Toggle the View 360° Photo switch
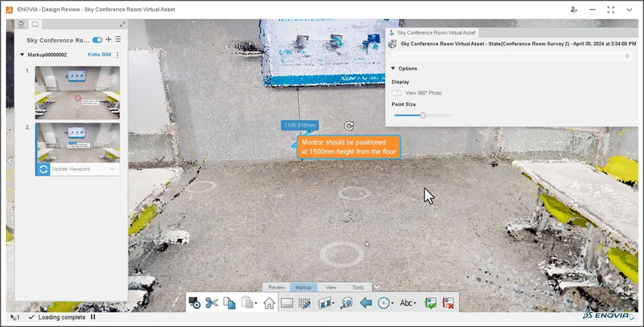The height and width of the screenshot is (327, 644). coord(396,93)
